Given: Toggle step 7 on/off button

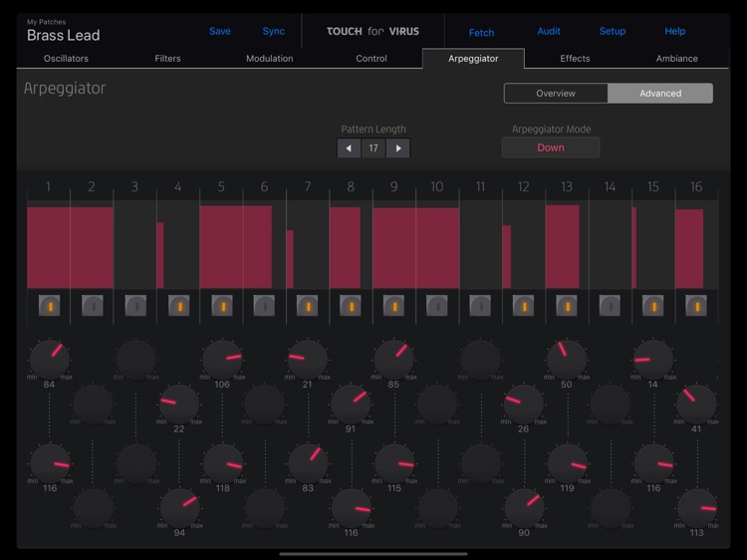Looking at the screenshot, I should click(x=308, y=306).
